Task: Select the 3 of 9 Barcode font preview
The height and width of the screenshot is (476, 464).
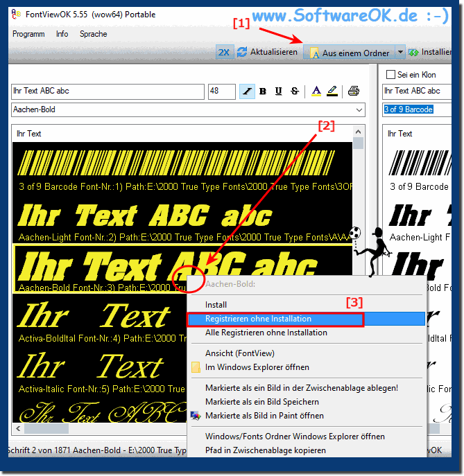Action: (182, 168)
